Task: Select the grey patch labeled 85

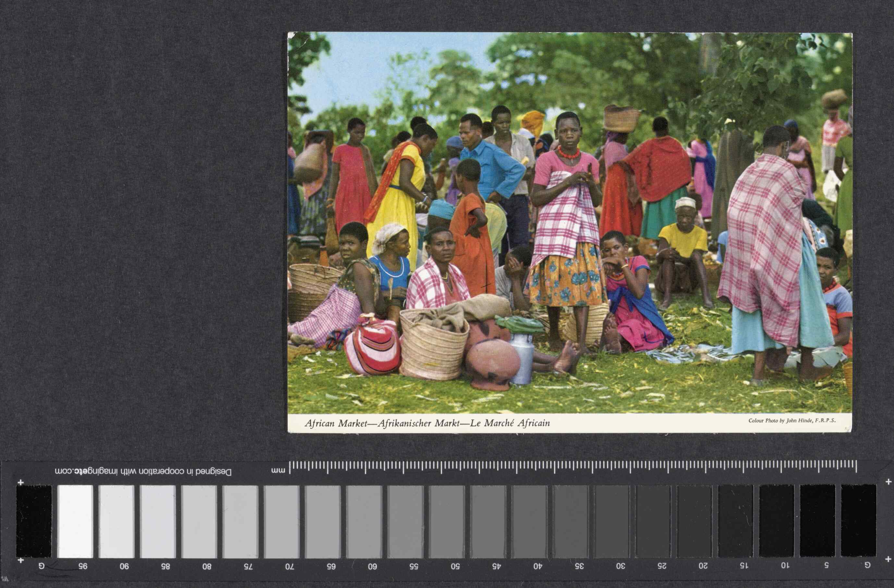Action: pyautogui.click(x=158, y=521)
